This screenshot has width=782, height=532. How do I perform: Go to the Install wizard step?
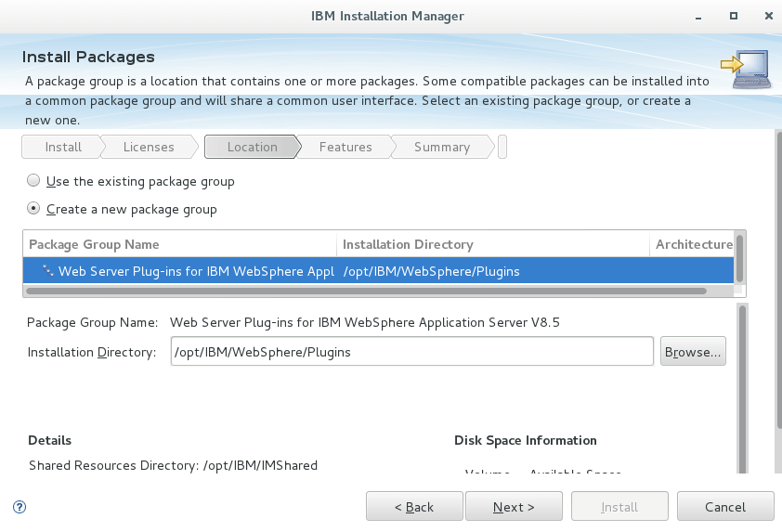pos(63,147)
